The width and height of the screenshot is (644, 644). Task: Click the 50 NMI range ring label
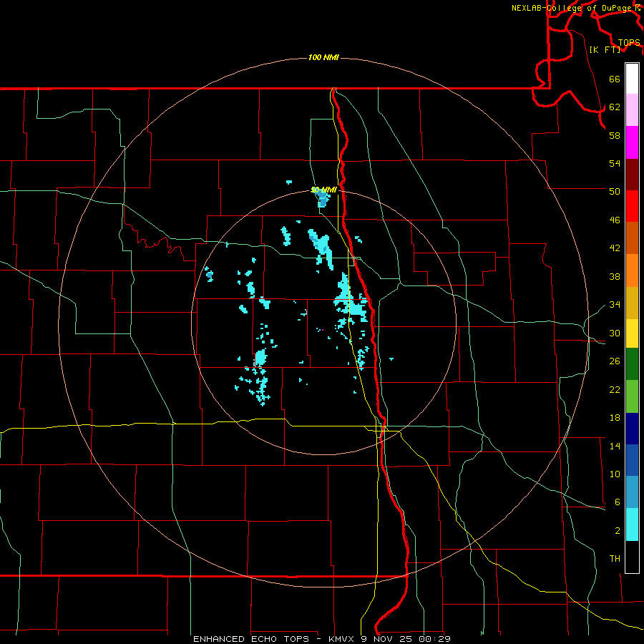[x=323, y=190]
